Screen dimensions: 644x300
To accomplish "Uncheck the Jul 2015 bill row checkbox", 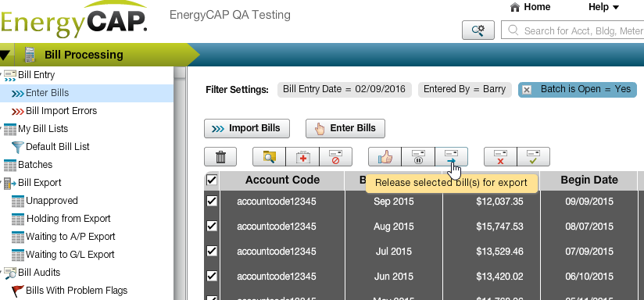I will click(x=212, y=251).
